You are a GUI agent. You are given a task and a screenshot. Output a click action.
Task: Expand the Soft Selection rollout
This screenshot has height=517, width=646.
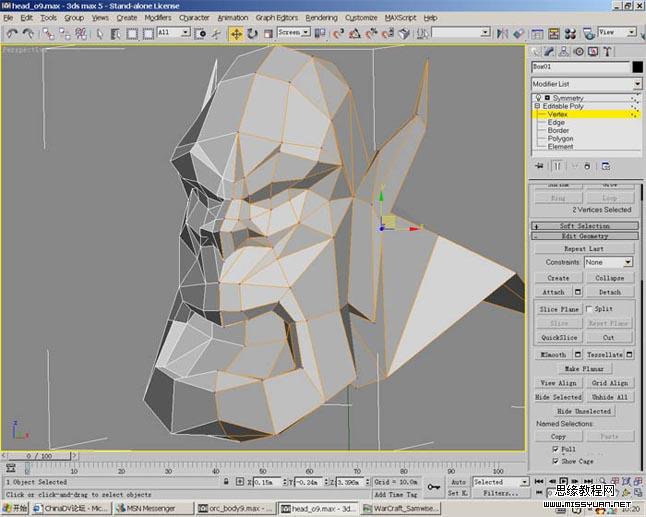point(585,226)
